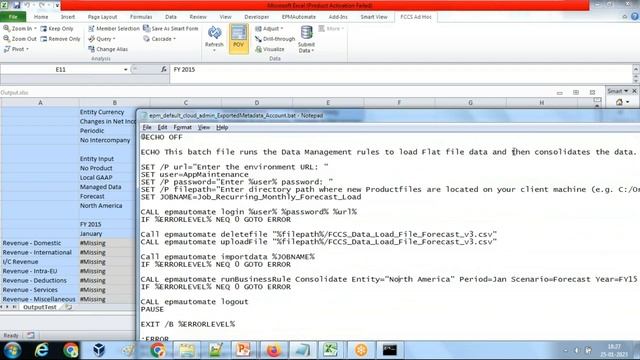640x360 pixels.
Task: Click Excel quick access Save icon
Action: point(17,6)
